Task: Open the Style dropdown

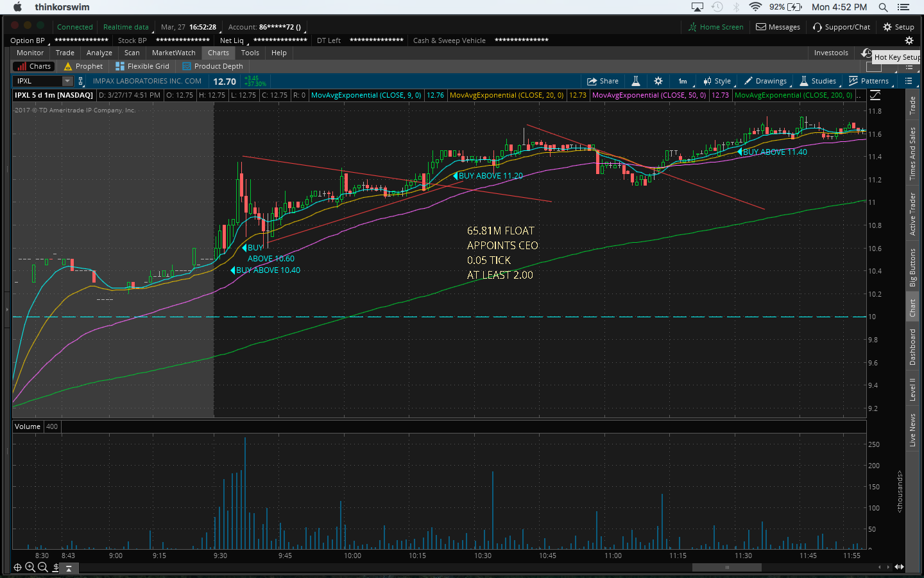Action: (x=717, y=81)
